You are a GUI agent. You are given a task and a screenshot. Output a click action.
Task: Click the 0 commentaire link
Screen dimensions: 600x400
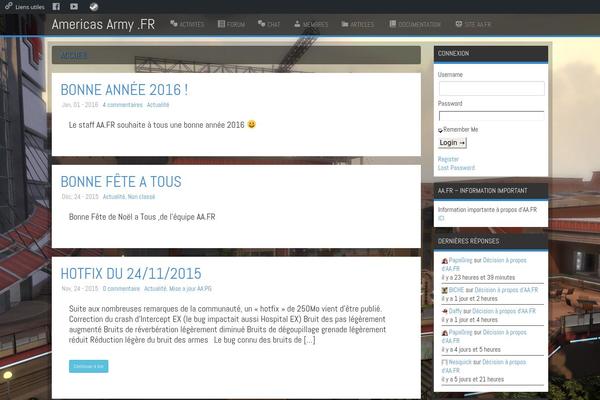[x=121, y=289]
